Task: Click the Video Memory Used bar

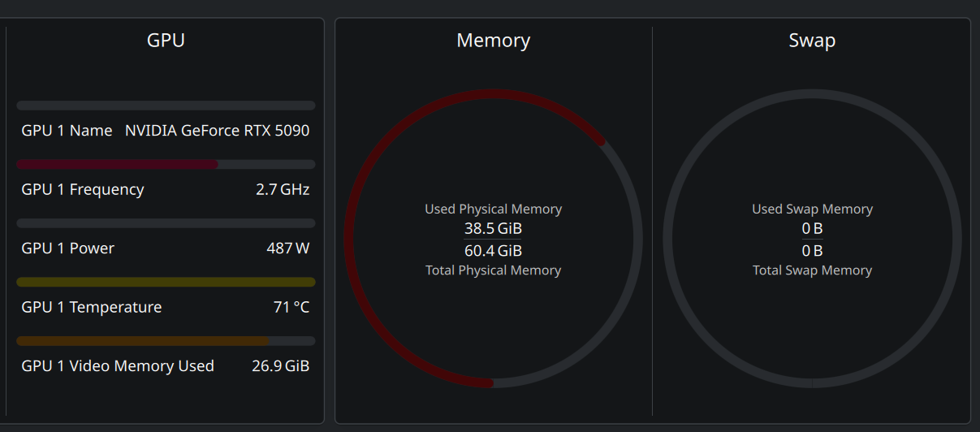Action: (x=166, y=341)
